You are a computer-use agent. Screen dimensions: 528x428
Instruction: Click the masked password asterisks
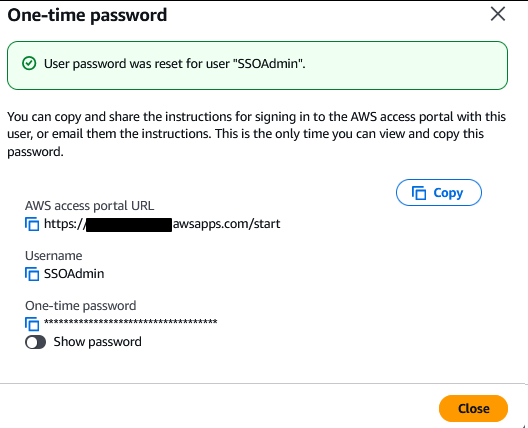point(131,322)
